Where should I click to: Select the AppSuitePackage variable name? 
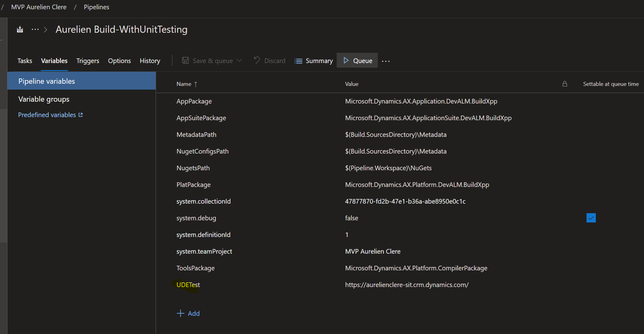pos(201,118)
